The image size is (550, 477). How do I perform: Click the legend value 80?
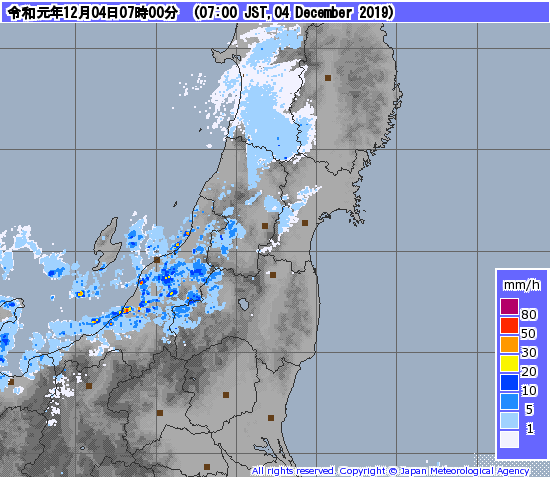(x=529, y=314)
